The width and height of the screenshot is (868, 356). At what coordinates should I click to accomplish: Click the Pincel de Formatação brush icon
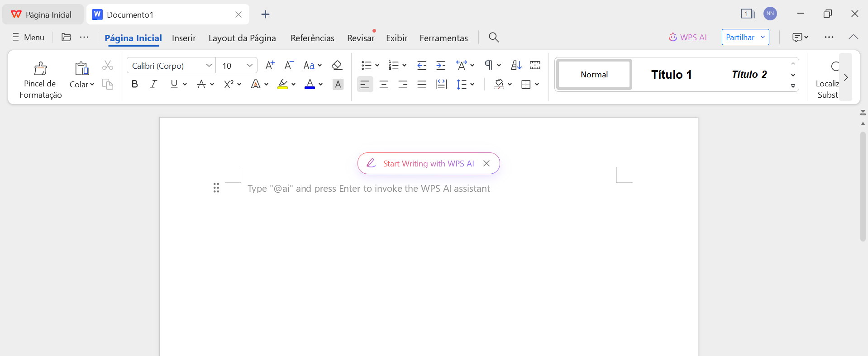click(x=40, y=68)
